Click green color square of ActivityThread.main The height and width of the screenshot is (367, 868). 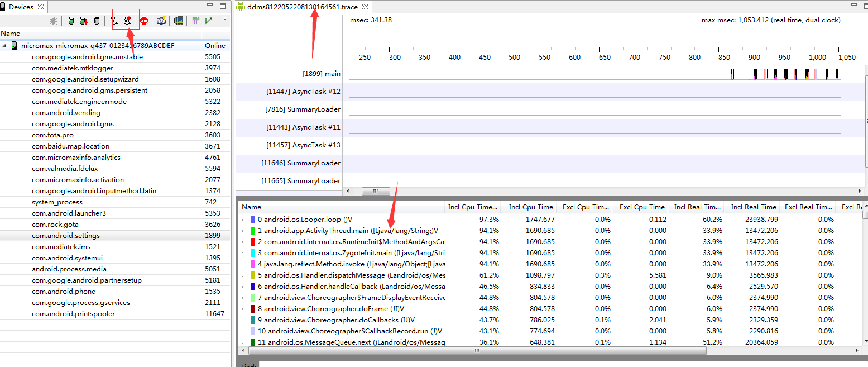[253, 231]
